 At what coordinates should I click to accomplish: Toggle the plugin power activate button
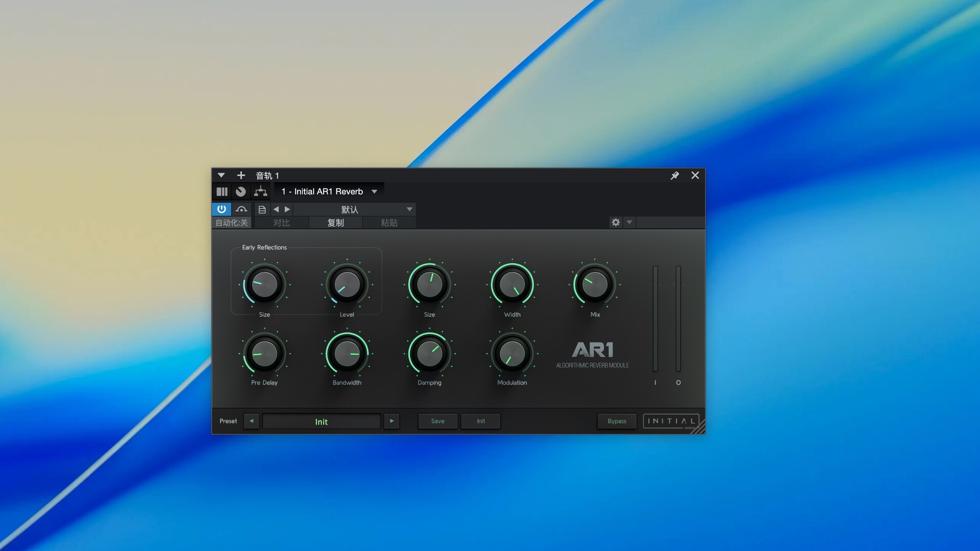[x=222, y=209]
